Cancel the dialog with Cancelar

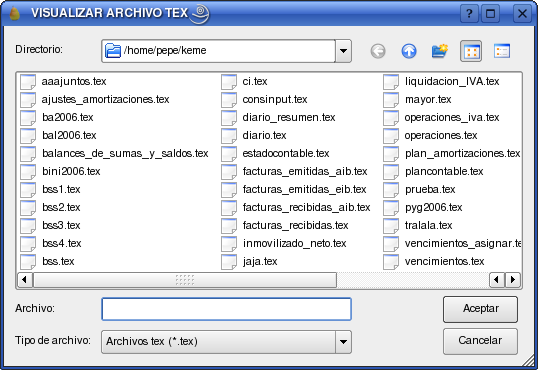(x=480, y=341)
